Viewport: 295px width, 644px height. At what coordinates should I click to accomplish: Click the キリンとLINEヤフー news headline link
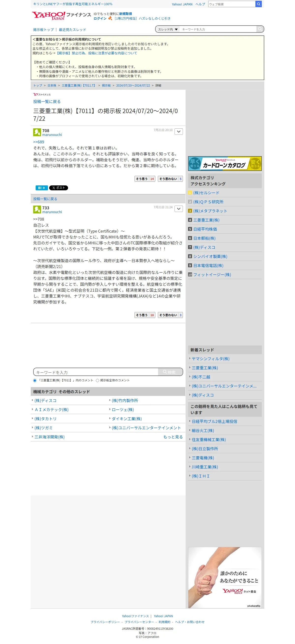[73, 4]
